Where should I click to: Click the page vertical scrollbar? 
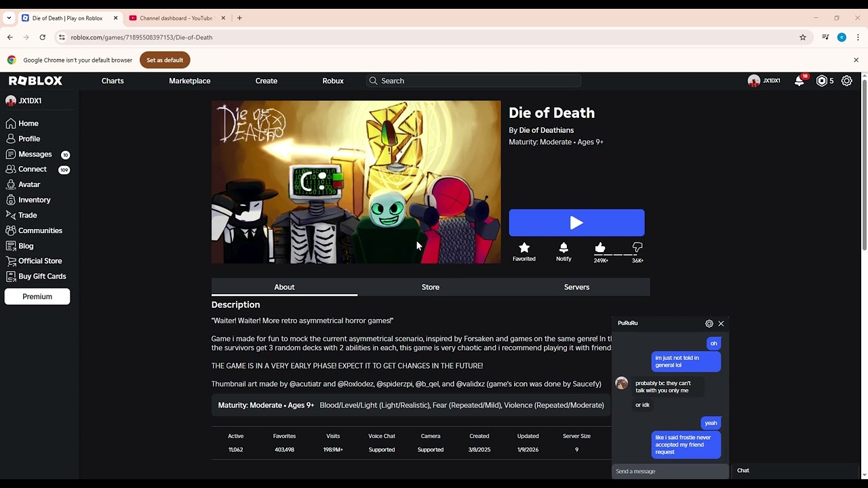click(x=864, y=165)
